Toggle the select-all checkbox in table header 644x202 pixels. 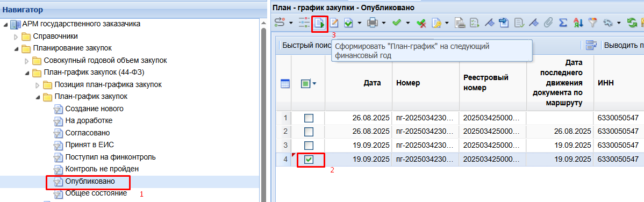pos(305,83)
